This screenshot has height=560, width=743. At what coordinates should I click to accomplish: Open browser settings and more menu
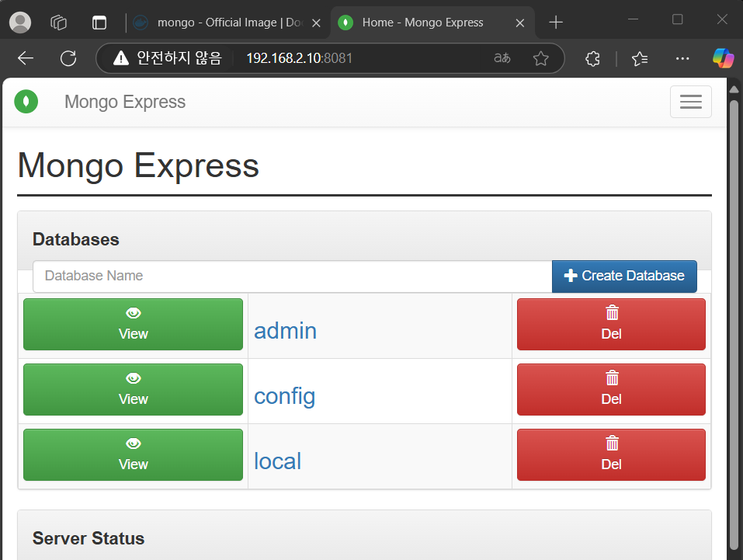682,59
